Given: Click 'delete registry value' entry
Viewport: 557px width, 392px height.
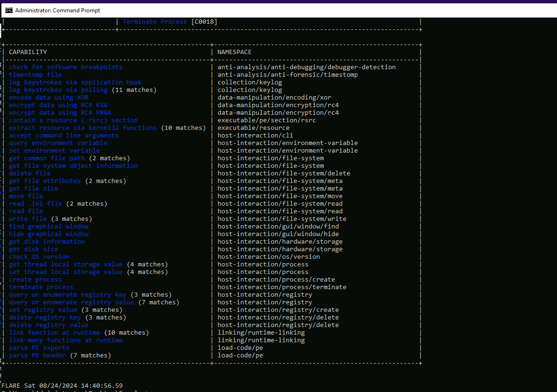Looking at the screenshot, I should coord(49,325).
